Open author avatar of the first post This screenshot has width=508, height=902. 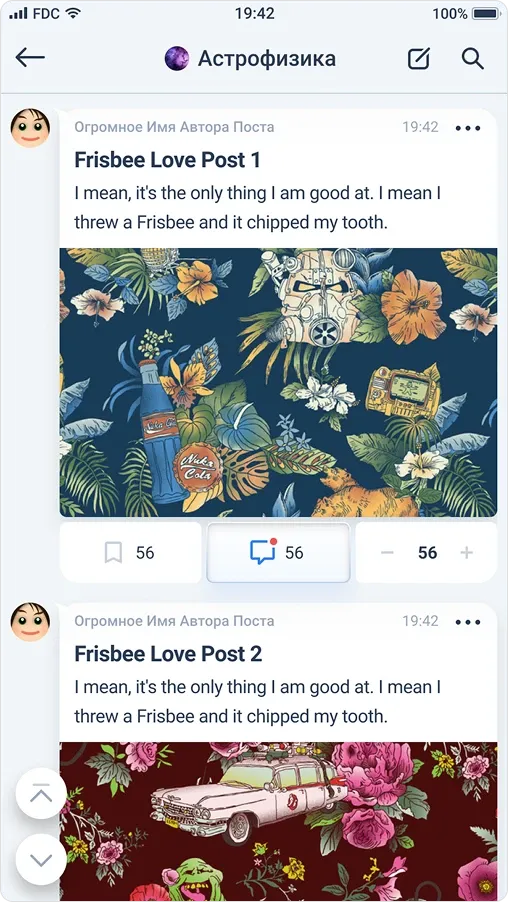click(30, 128)
